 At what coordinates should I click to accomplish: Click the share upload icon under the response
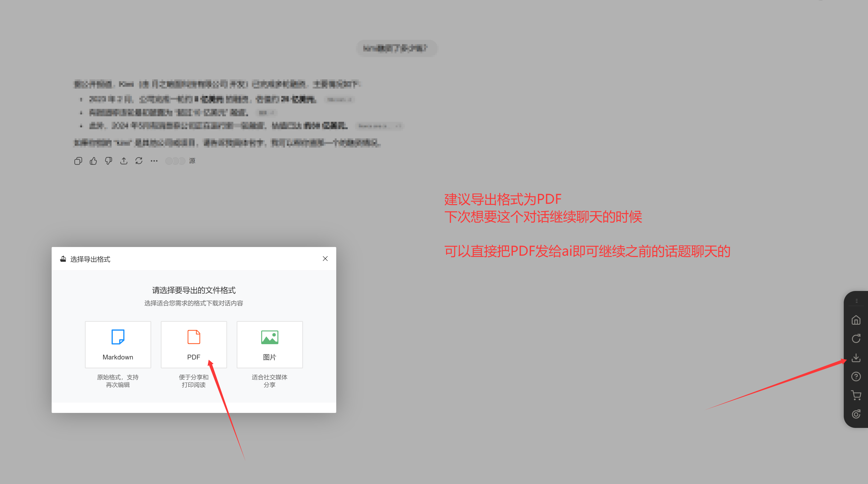[124, 161]
